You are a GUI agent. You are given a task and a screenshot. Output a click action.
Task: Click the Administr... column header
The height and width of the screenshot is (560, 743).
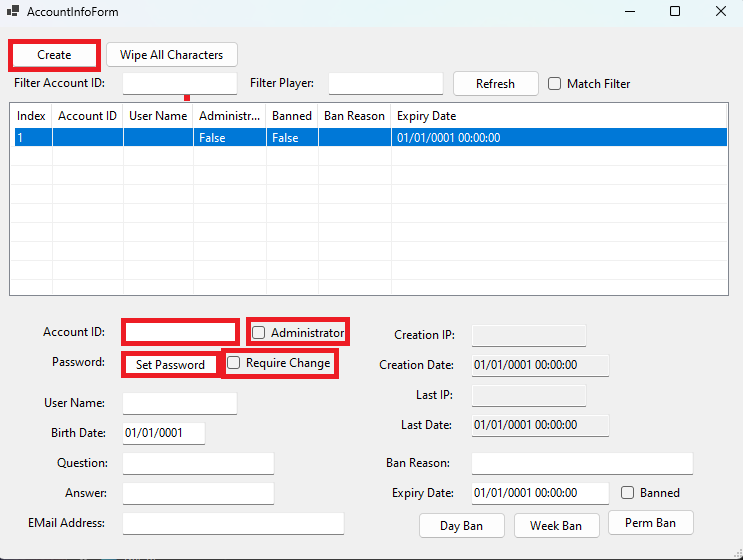(x=229, y=116)
